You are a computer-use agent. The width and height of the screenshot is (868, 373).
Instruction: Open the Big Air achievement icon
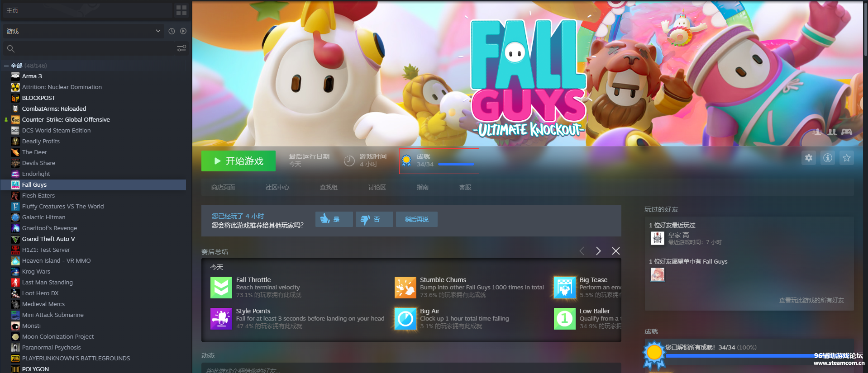point(405,319)
